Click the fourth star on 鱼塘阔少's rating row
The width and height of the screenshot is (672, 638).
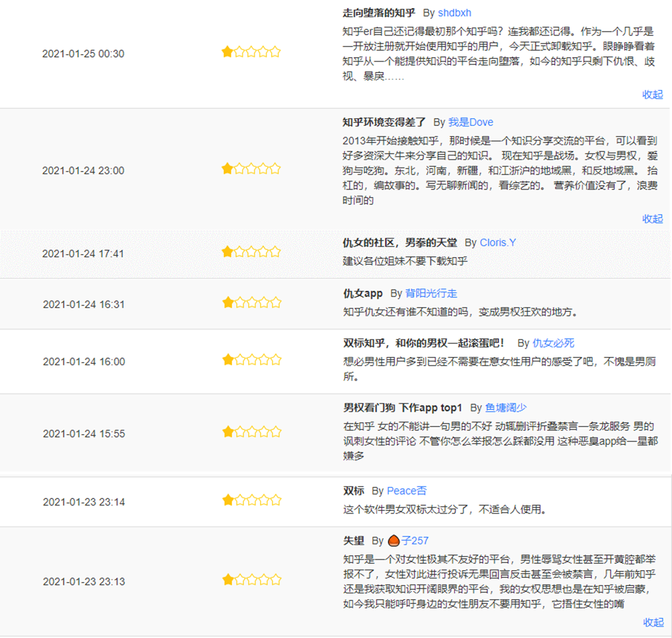(264, 432)
